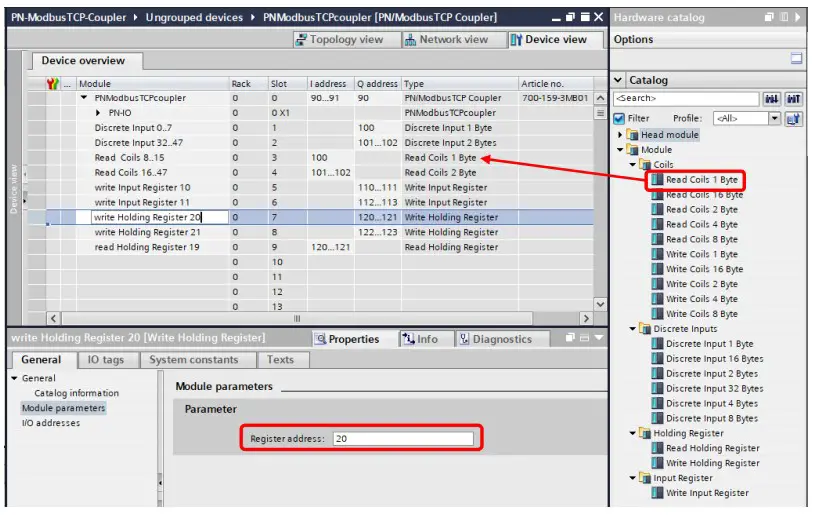Click the write Holding Register 20 name field
Image resolution: width=815 pixels, height=515 pixels.
[x=160, y=217]
